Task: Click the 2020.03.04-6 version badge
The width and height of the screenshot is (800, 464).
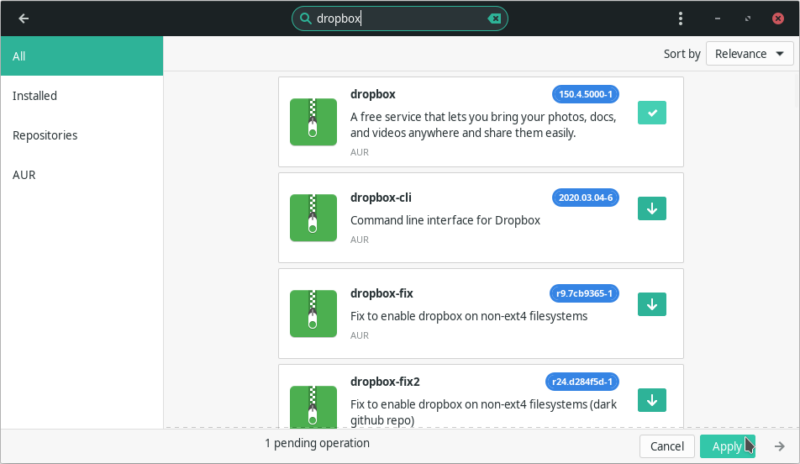Action: click(x=585, y=198)
